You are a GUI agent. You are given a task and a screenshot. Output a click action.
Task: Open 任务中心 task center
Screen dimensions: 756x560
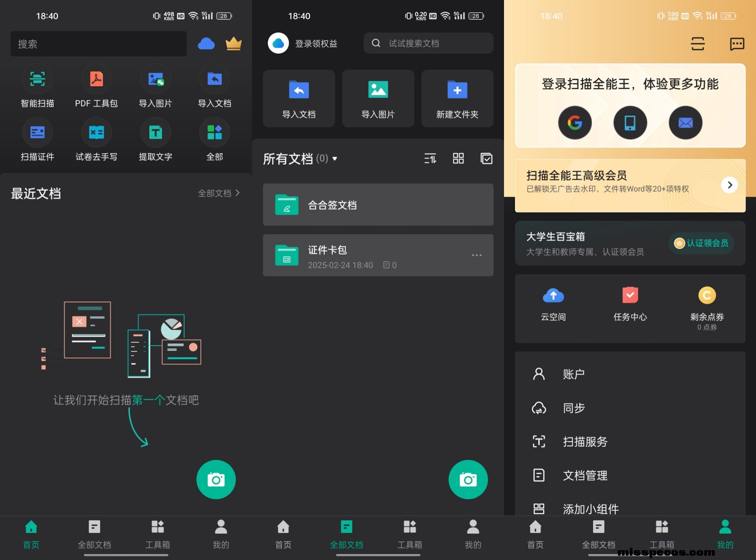pos(630,305)
